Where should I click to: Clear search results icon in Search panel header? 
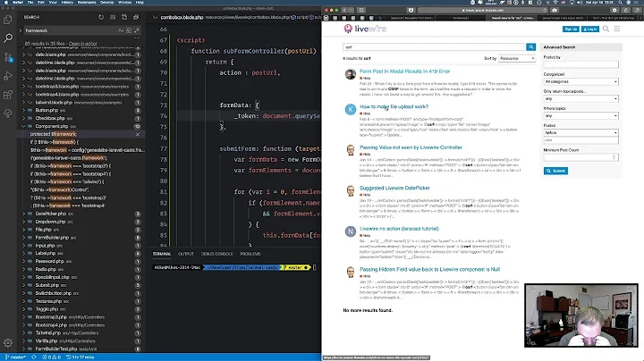(113, 17)
